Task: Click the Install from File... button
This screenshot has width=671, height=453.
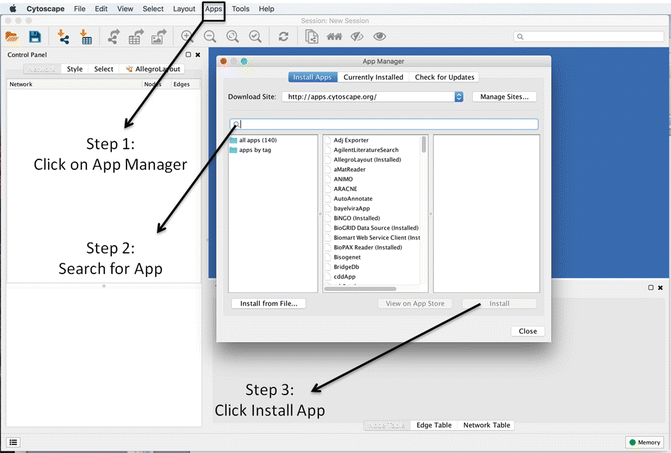Action: coord(269,304)
